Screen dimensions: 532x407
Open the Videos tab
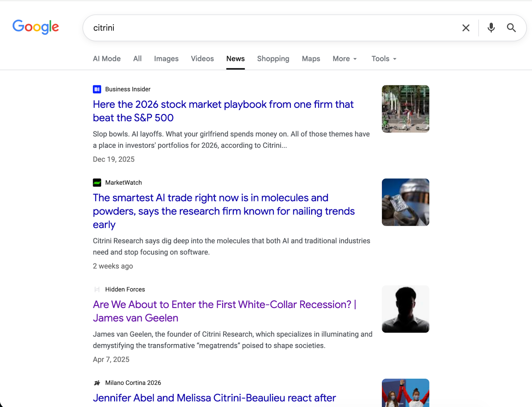(202, 59)
